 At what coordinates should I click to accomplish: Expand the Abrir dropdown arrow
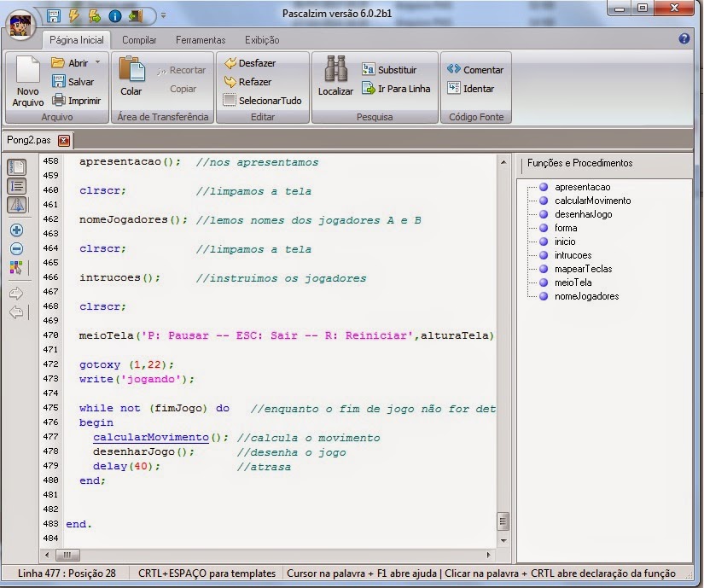click(x=98, y=62)
